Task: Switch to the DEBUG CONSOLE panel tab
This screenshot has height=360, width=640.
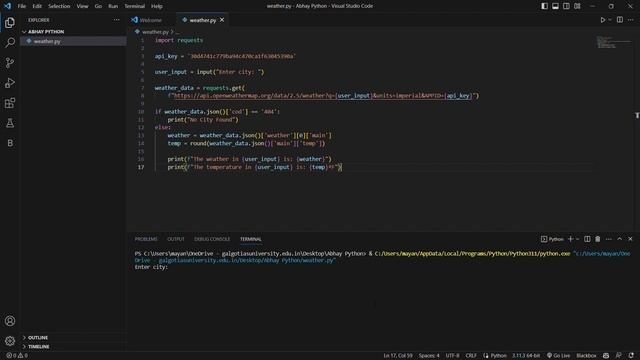Action: click(212, 239)
